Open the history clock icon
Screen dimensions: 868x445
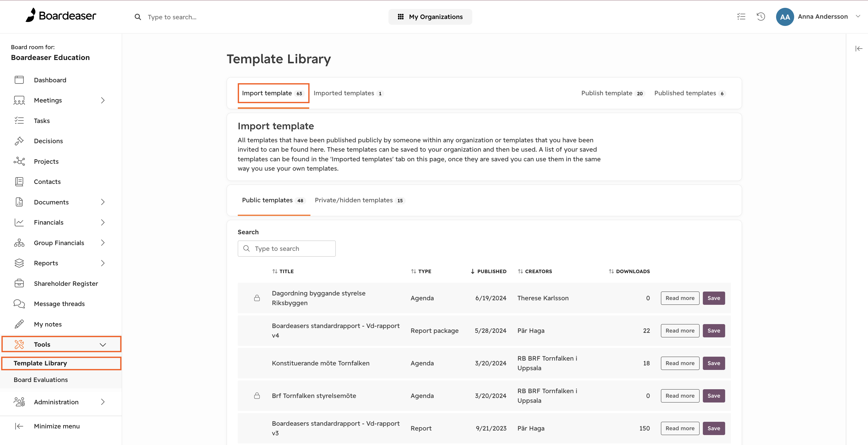761,17
